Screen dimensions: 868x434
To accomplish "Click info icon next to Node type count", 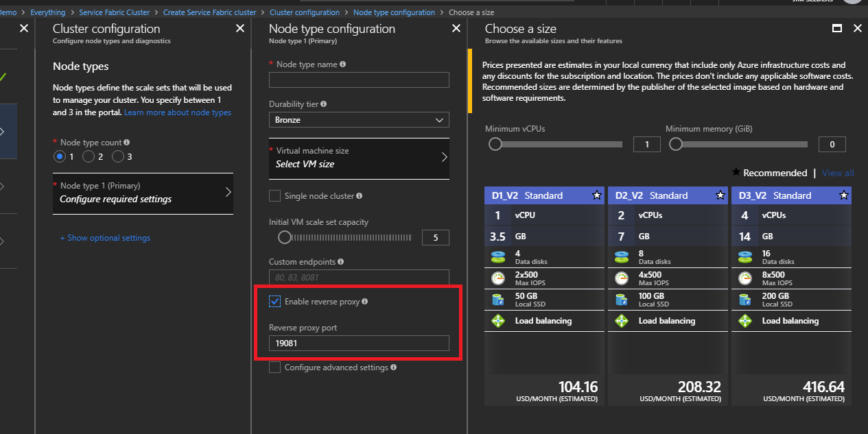I will coord(126,143).
